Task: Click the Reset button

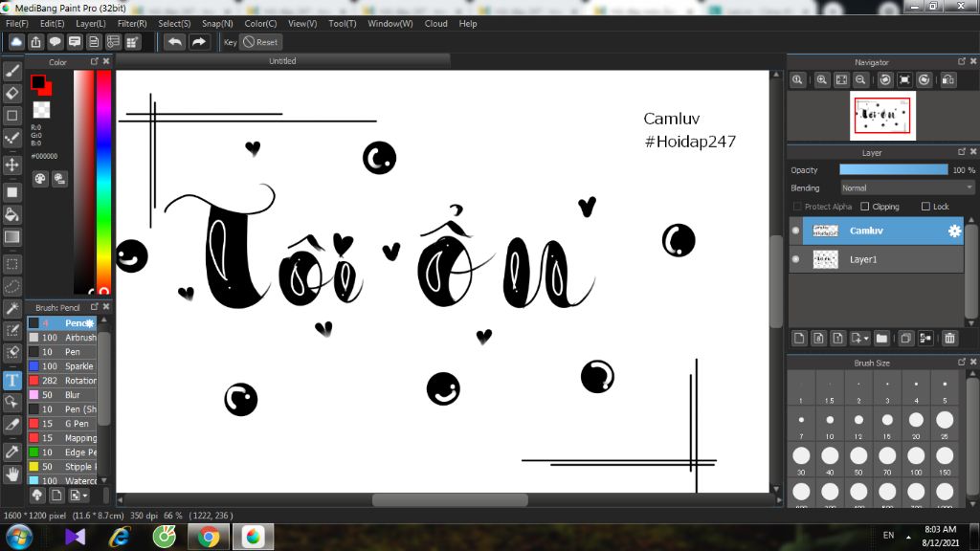Action: pos(261,42)
